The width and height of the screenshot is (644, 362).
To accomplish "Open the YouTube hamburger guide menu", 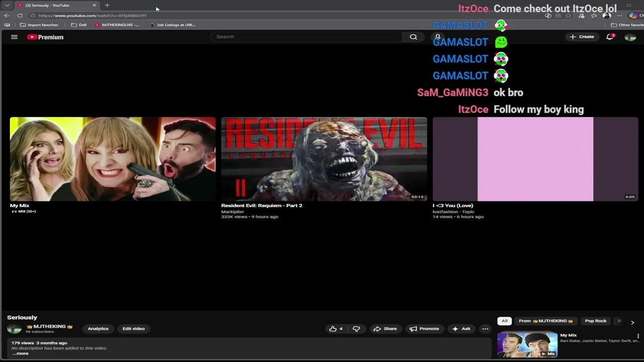I will [x=14, y=37].
